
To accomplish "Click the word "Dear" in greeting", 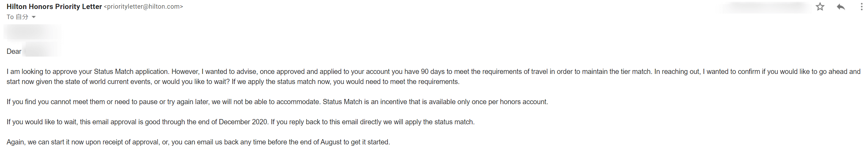I will click(14, 51).
